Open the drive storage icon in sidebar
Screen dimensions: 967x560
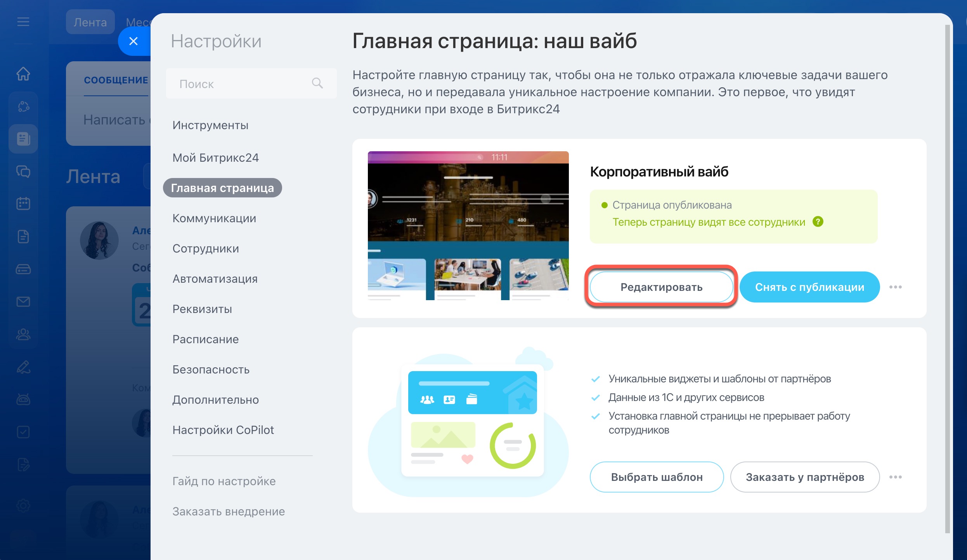point(23,269)
